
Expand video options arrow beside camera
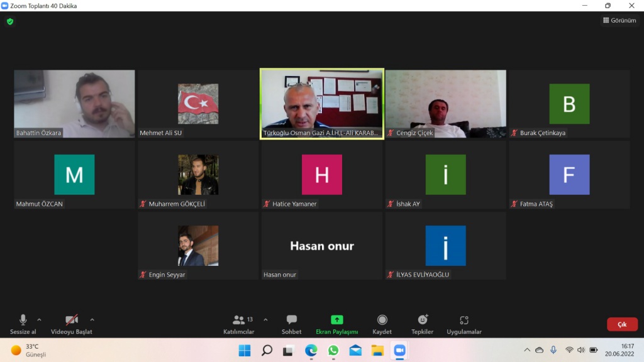pyautogui.click(x=92, y=319)
